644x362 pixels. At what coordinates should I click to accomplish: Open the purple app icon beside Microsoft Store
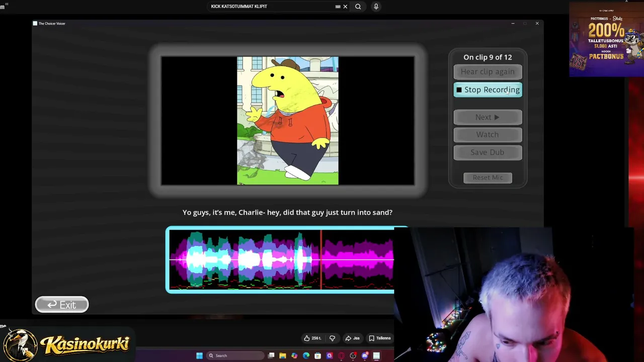pyautogui.click(x=330, y=356)
